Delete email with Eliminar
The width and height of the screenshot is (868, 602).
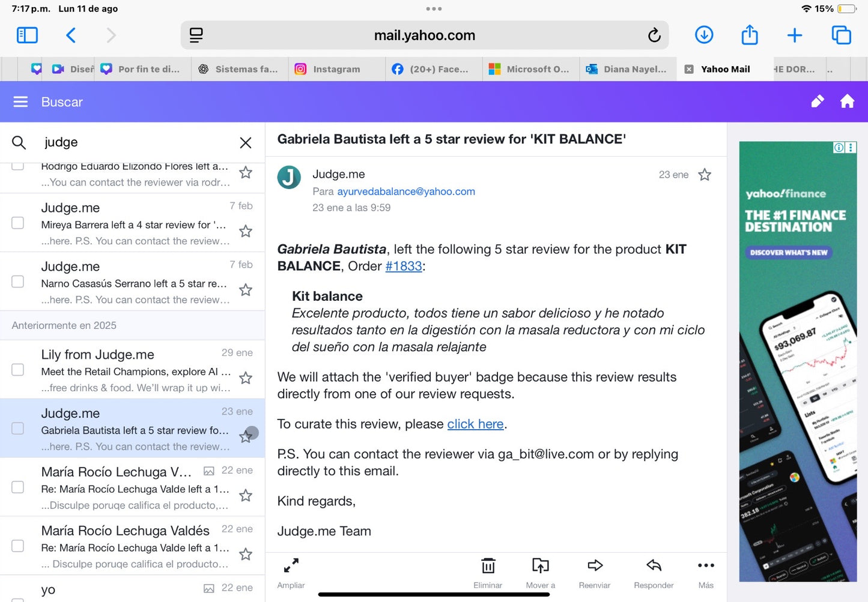(488, 573)
